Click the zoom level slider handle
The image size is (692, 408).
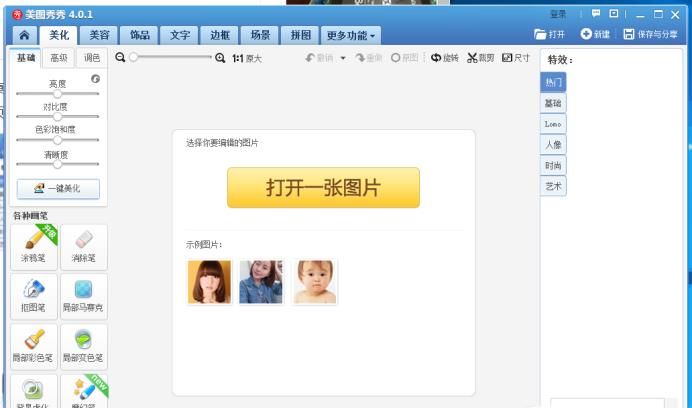134,57
